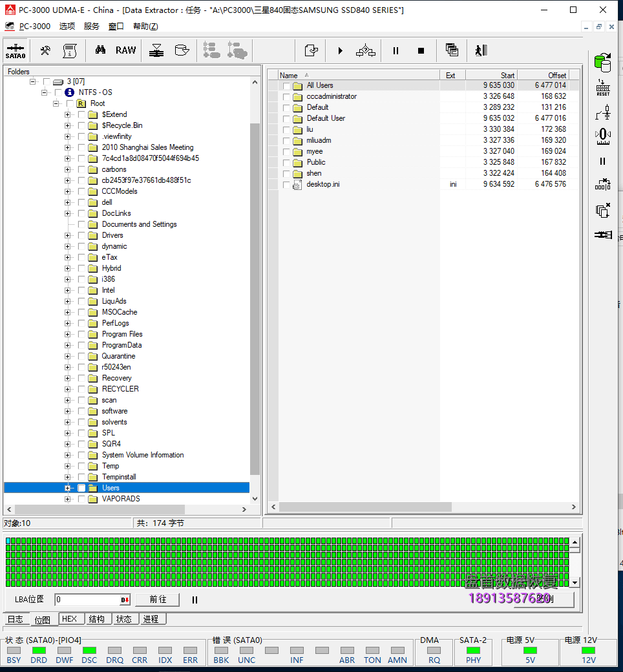
Task: Click the NTFS - OS partition info icon
Action: click(69, 92)
